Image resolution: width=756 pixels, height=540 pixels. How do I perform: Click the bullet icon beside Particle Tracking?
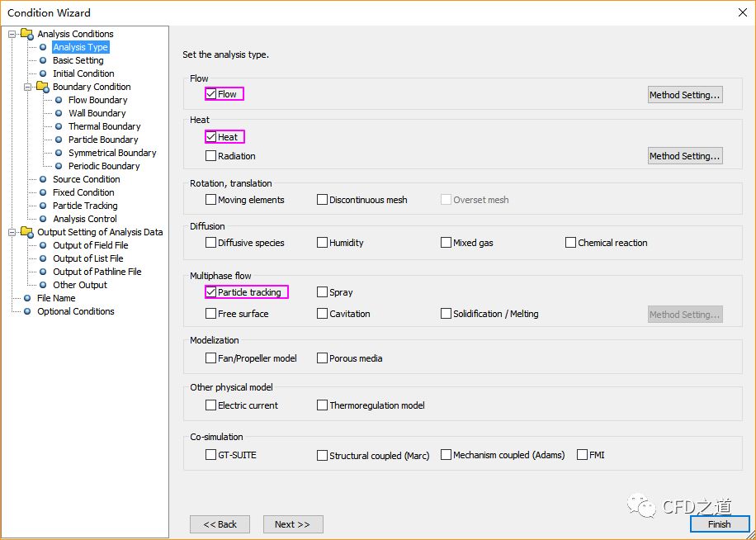point(43,206)
